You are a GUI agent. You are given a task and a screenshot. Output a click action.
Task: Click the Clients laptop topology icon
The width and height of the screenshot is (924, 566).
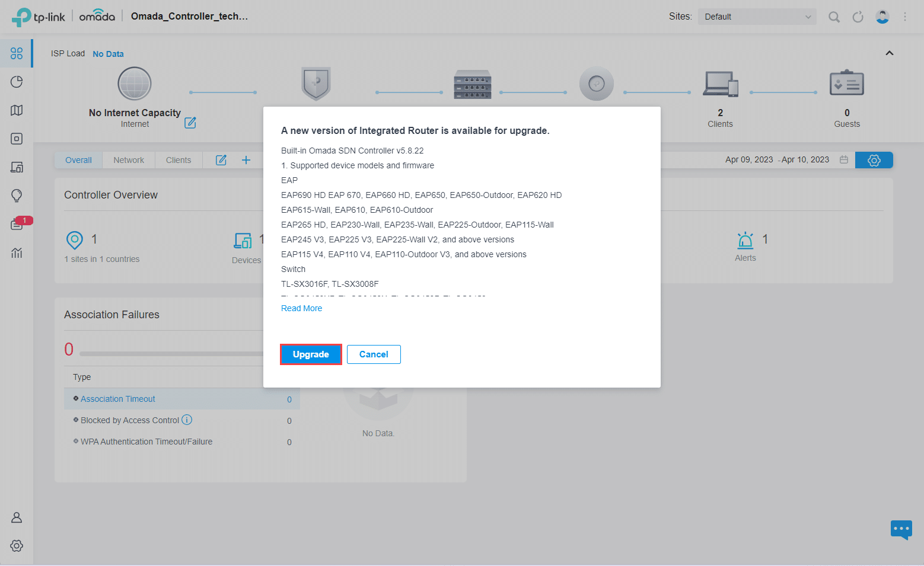pos(721,84)
